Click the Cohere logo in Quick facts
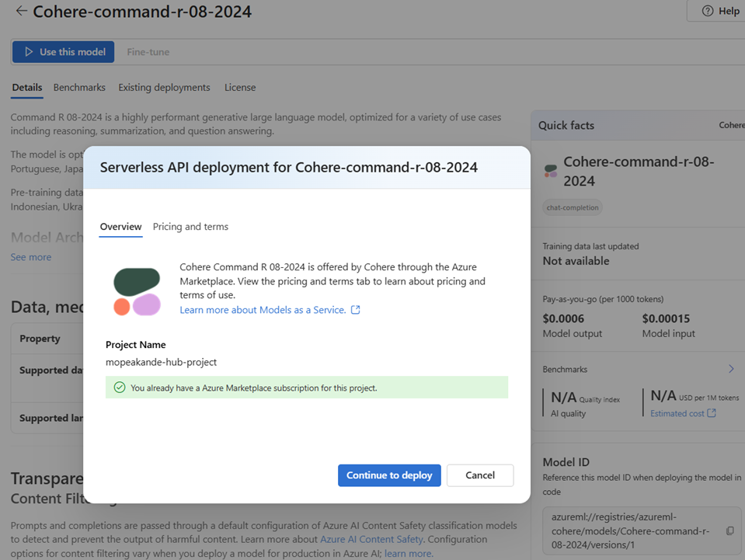Image resolution: width=745 pixels, height=560 pixels. point(551,171)
